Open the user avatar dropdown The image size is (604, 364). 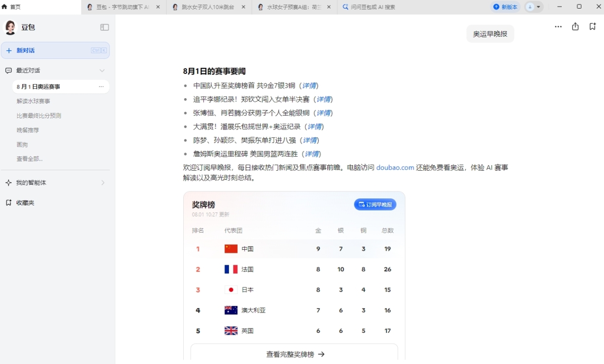[534, 7]
